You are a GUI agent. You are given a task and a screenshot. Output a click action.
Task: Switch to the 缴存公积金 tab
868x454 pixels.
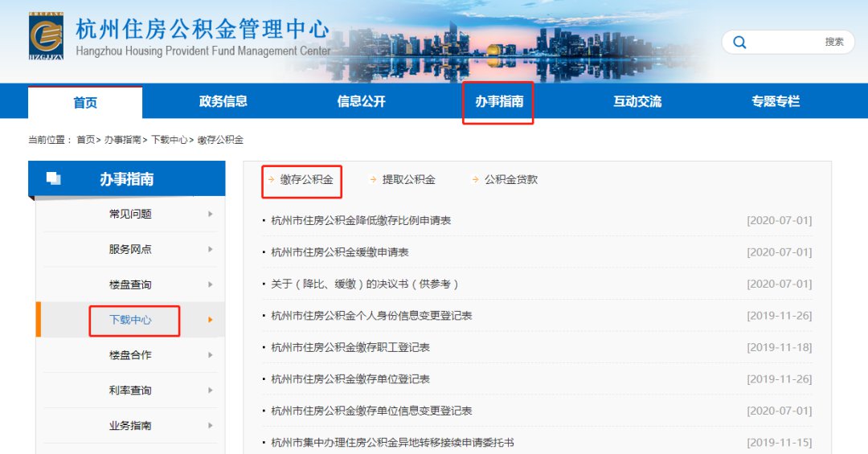307,179
